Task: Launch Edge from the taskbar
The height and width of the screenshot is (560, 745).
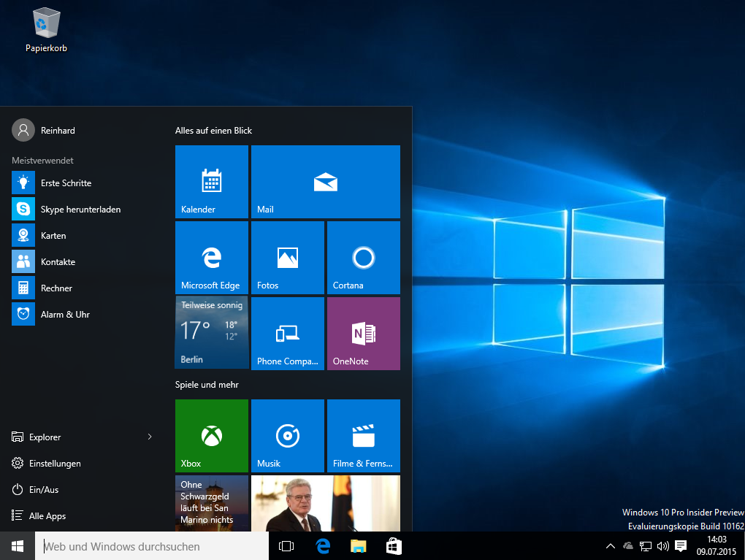Action: pyautogui.click(x=323, y=546)
